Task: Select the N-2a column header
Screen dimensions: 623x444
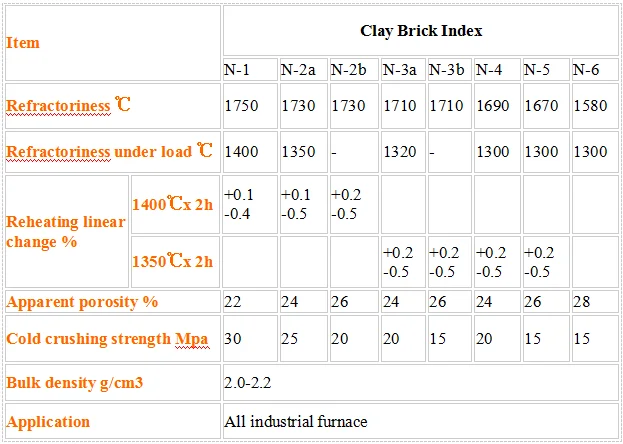Action: coord(299,70)
